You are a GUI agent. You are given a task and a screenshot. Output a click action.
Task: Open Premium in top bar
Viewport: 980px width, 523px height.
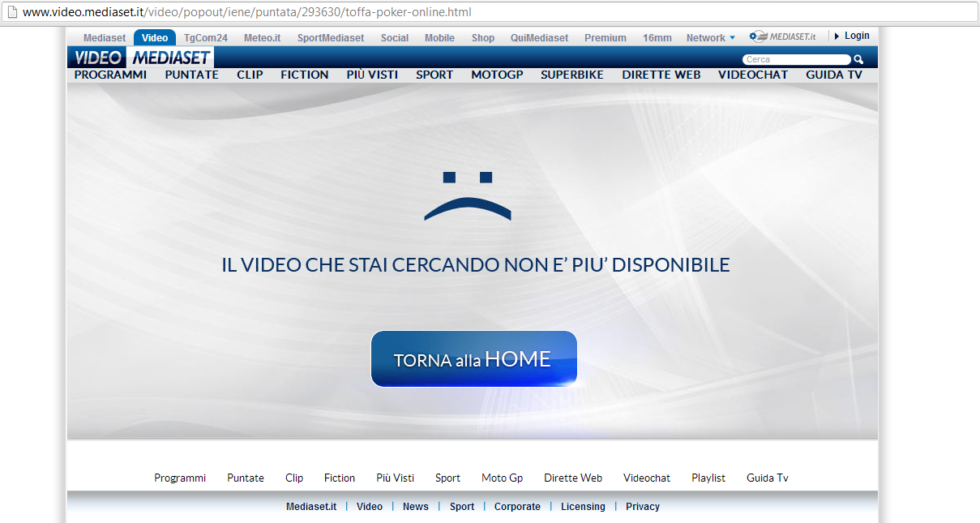tap(606, 38)
